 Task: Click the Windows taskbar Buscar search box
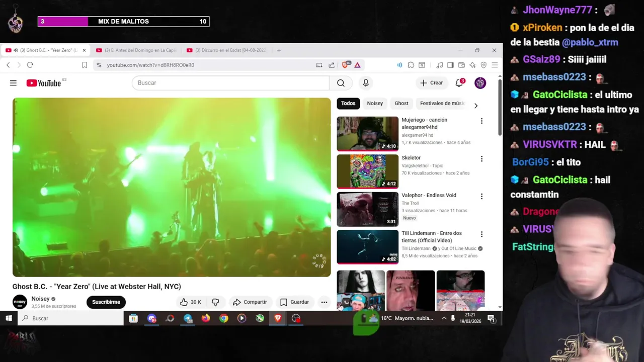[x=71, y=318]
